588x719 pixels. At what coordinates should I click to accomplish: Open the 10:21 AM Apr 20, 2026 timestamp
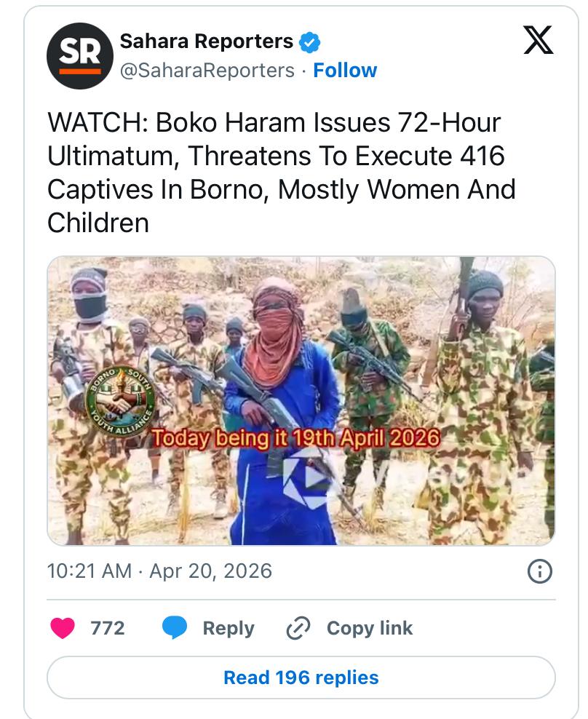point(159,571)
